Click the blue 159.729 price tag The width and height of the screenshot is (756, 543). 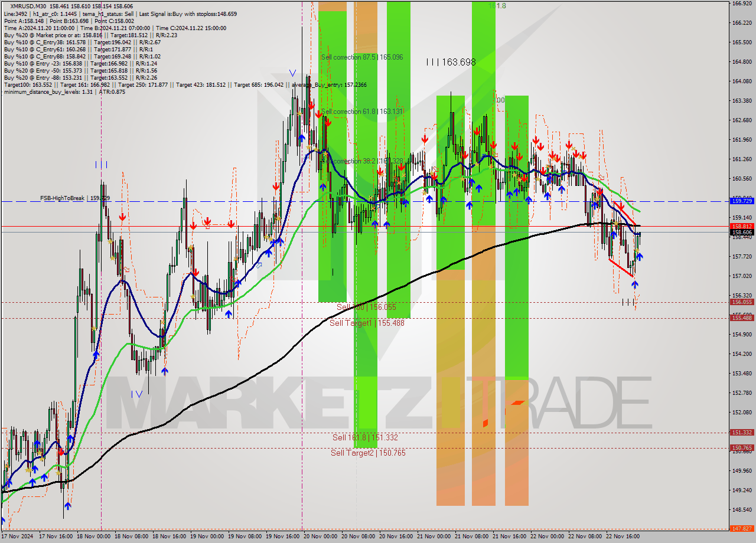(x=742, y=201)
